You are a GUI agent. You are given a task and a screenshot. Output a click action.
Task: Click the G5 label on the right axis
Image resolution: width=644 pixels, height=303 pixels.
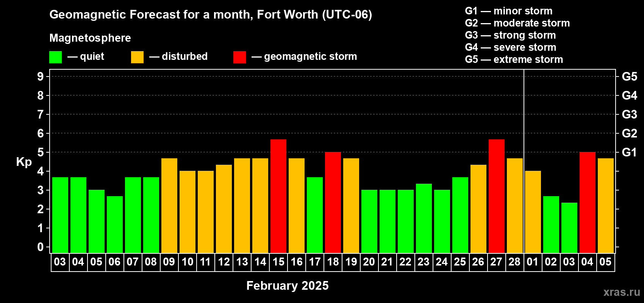pos(630,77)
